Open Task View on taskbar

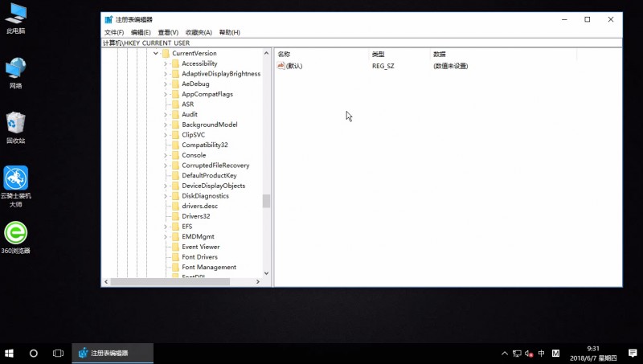coord(58,354)
